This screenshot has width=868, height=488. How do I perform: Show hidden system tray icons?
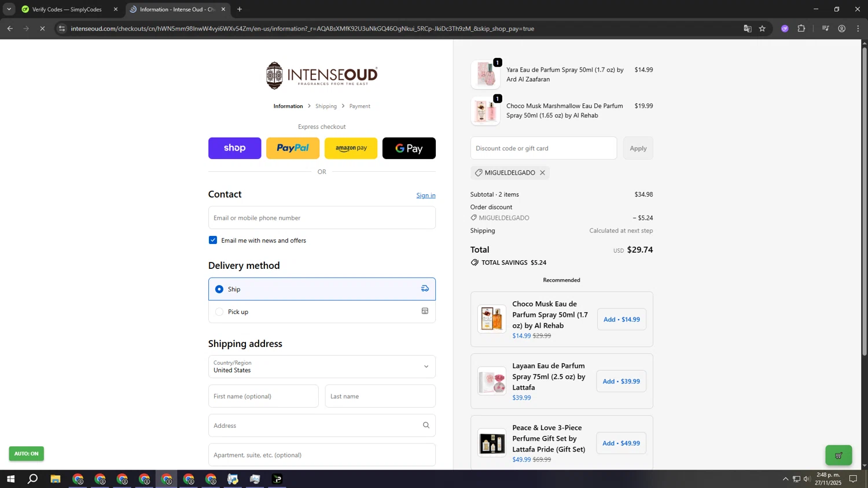coord(785,479)
